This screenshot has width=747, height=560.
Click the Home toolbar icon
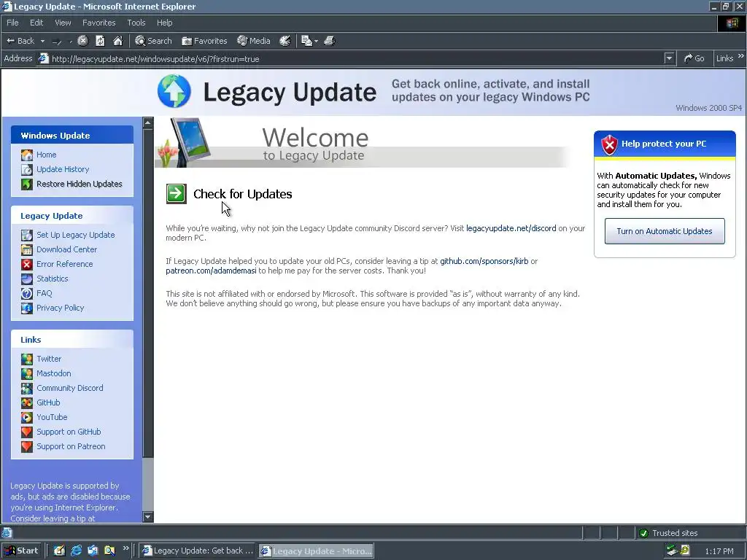coord(117,41)
